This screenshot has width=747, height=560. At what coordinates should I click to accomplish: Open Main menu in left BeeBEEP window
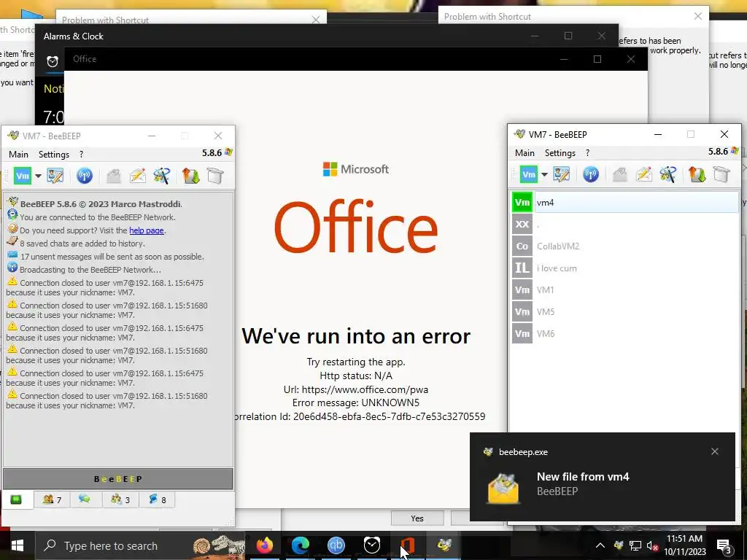coord(18,155)
